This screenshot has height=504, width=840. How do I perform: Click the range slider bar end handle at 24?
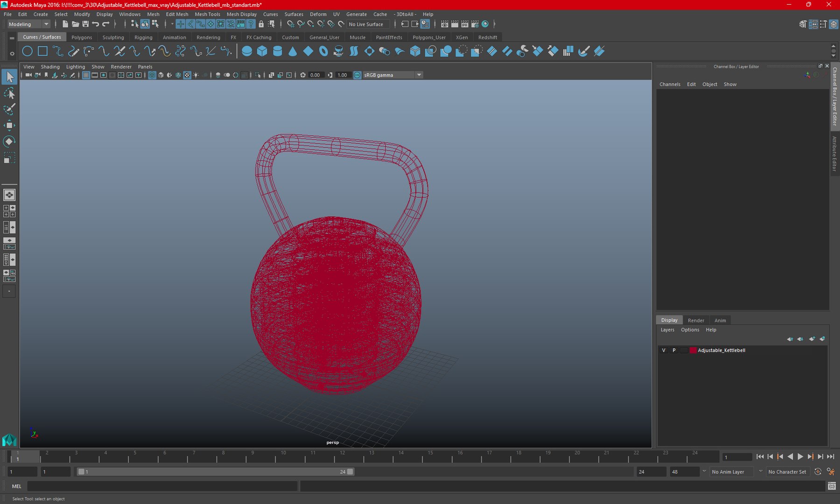tap(350, 472)
